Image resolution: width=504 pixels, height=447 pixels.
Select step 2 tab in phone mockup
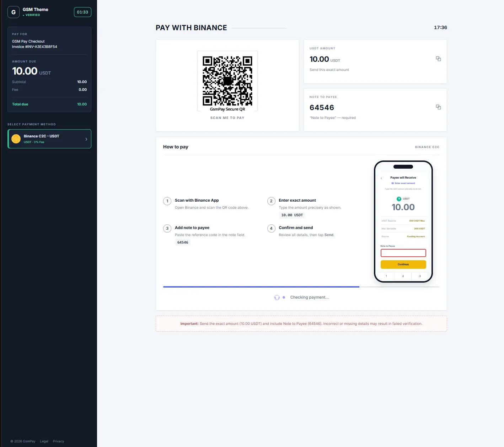click(x=403, y=276)
